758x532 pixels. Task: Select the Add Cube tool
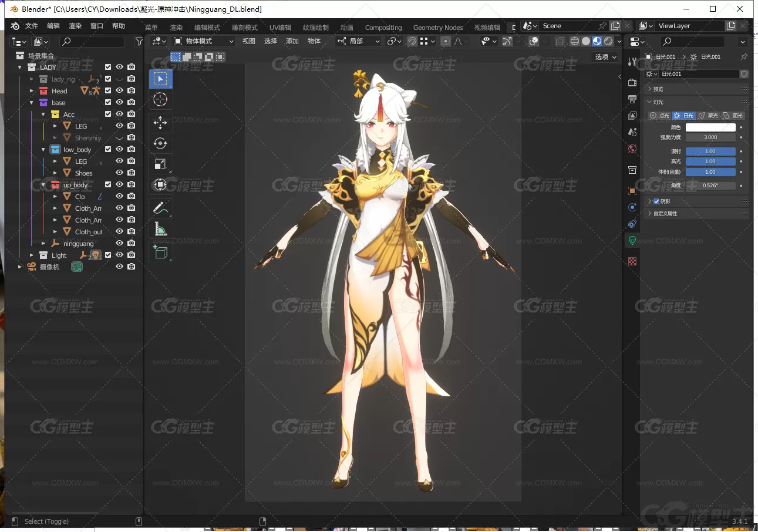(161, 252)
